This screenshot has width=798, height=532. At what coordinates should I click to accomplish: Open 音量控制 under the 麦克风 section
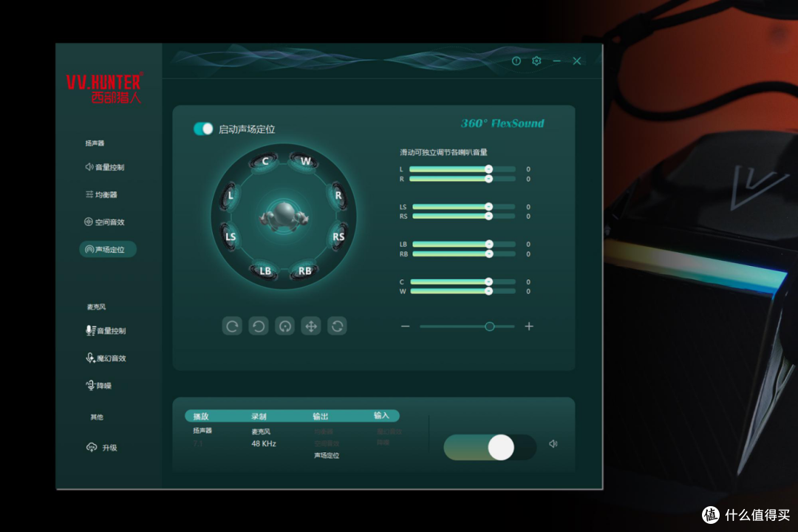[x=106, y=331]
